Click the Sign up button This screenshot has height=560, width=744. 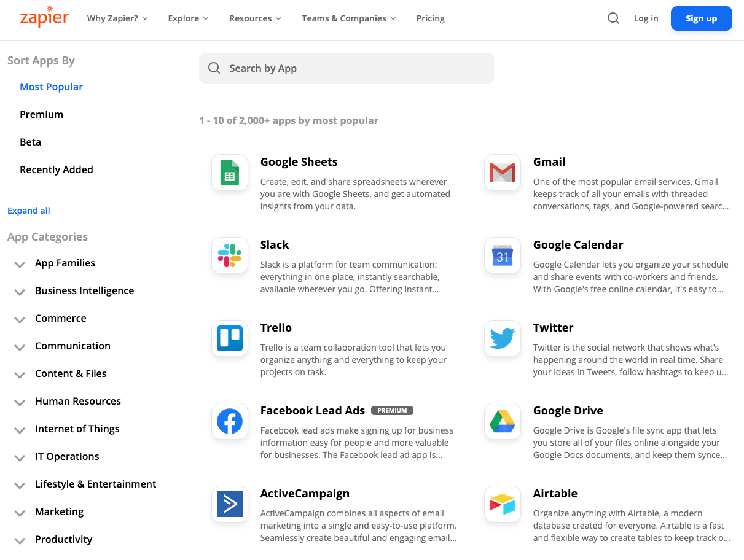702,18
